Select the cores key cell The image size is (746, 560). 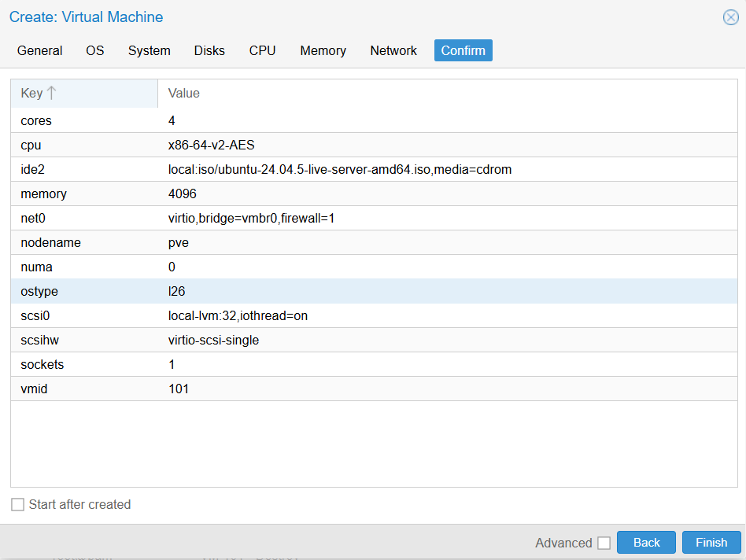84,121
